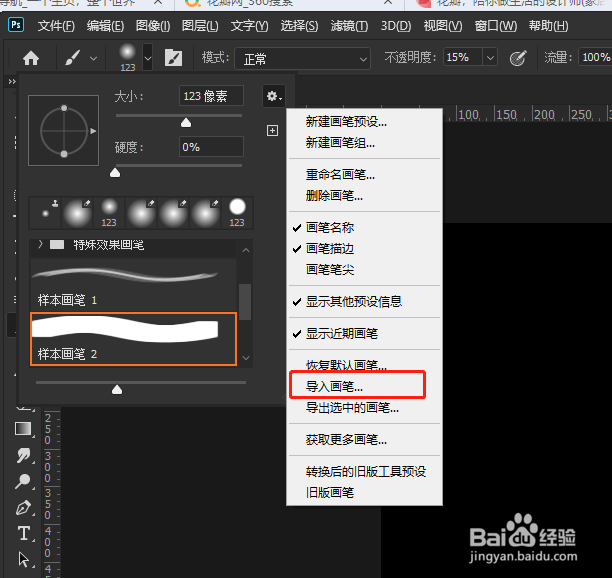This screenshot has width=612, height=578.
Task: Open brush tool preset picker arrow
Action: pos(93,59)
